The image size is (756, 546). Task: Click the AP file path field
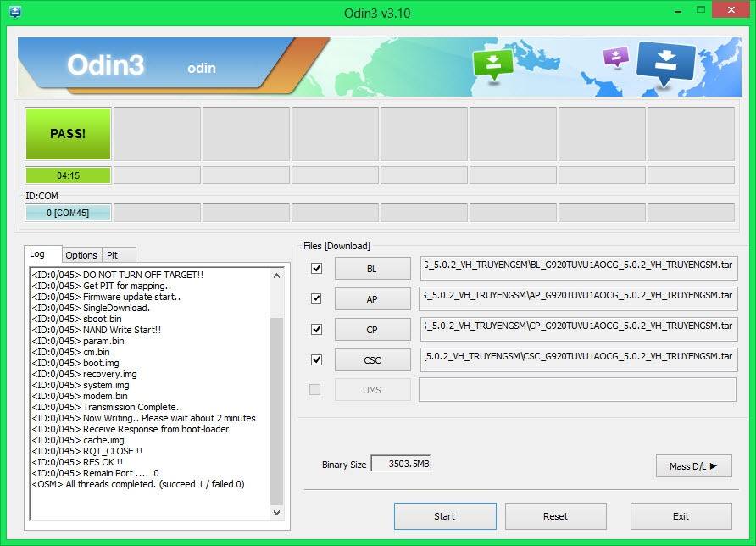click(579, 298)
